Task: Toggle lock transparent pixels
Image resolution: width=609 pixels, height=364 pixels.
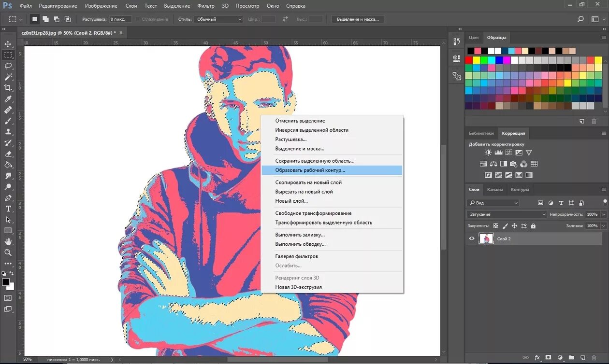Action: tap(495, 226)
